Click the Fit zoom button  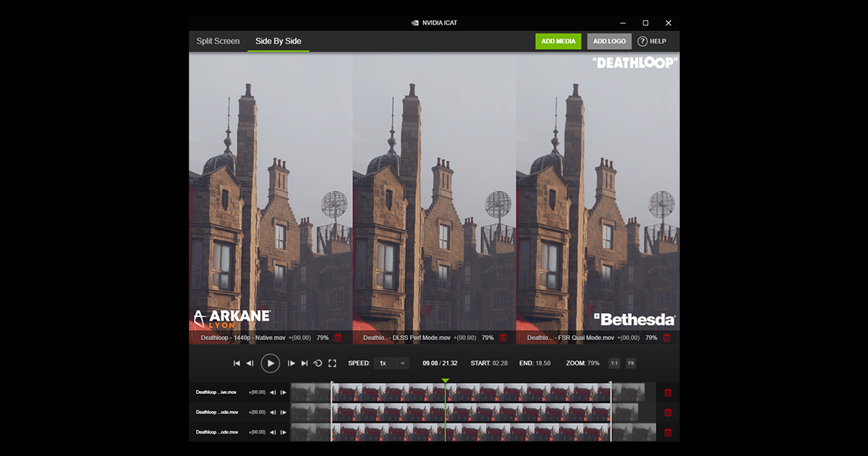click(631, 363)
